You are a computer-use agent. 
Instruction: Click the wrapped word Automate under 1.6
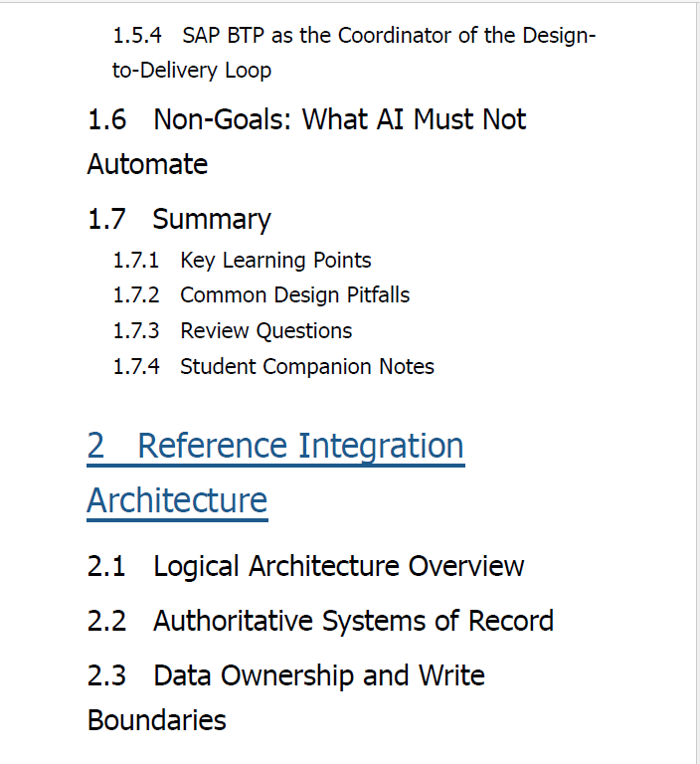pyautogui.click(x=147, y=164)
